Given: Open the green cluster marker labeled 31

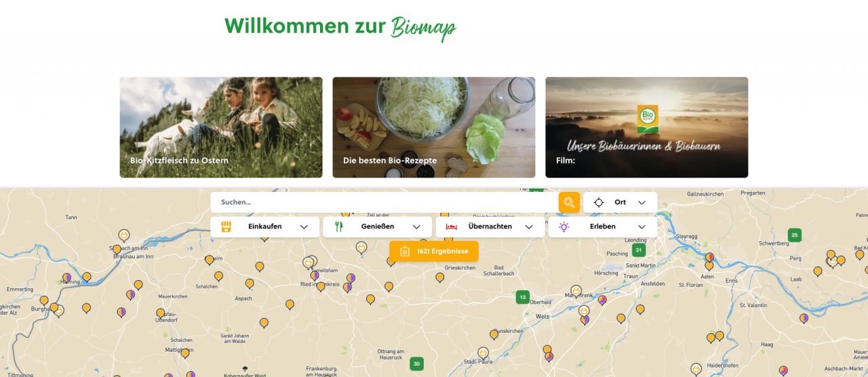Looking at the screenshot, I should [638, 250].
